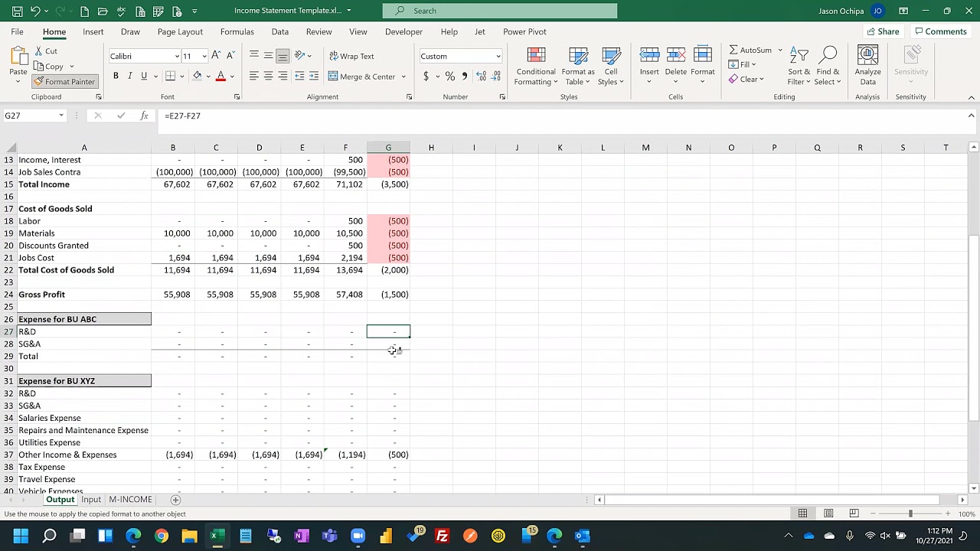Run the spelling check icon
Image resolution: width=980 pixels, height=551 pixels.
pos(121,11)
